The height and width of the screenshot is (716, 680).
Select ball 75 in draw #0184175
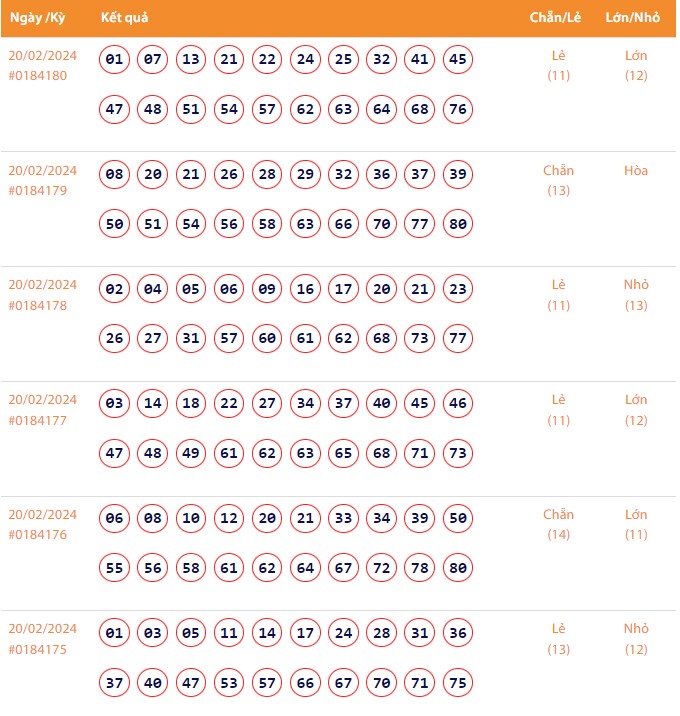click(458, 683)
